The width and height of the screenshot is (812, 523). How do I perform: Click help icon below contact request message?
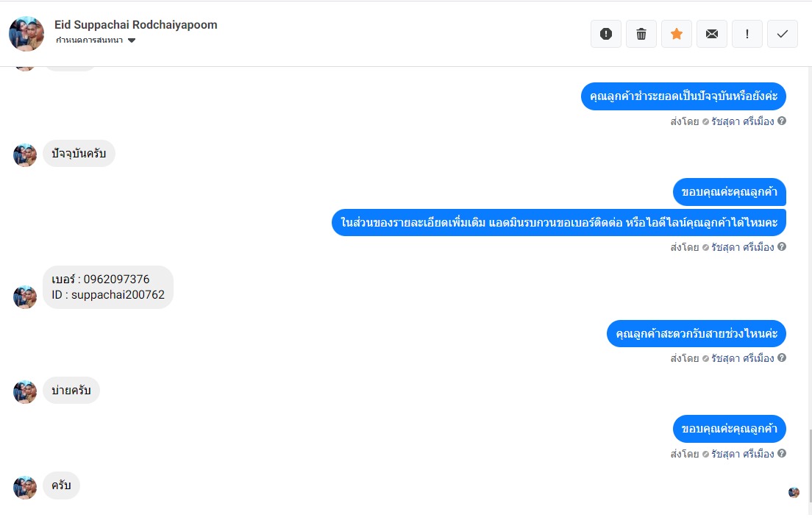pyautogui.click(x=782, y=246)
